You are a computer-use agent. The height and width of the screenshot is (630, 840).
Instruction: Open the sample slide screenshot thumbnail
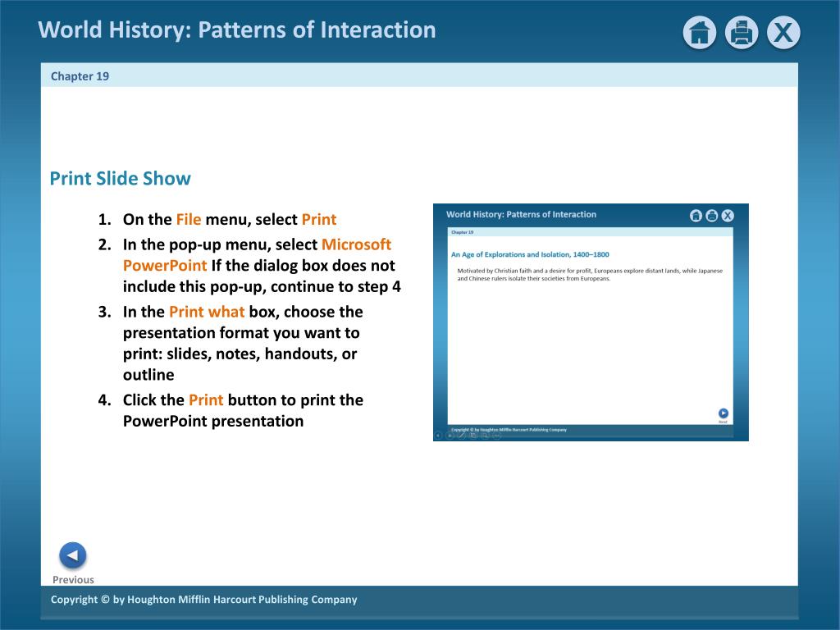click(591, 322)
